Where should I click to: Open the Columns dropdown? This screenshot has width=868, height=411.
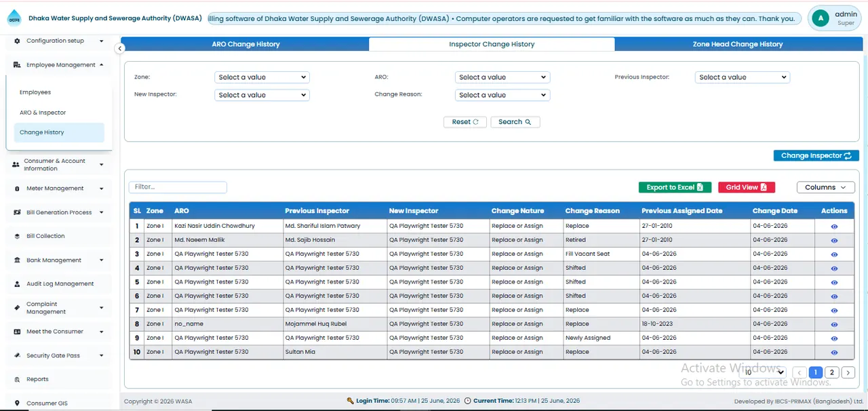(825, 187)
